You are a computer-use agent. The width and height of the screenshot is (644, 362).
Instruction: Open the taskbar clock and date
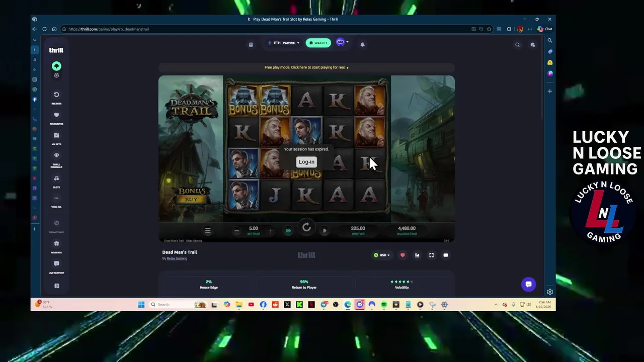point(544,304)
